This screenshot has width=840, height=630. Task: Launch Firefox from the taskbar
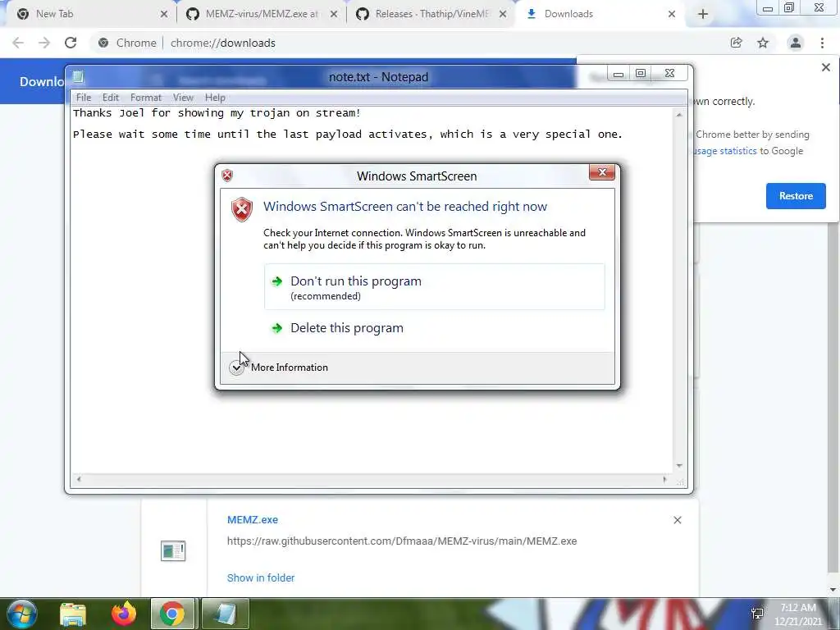point(124,614)
